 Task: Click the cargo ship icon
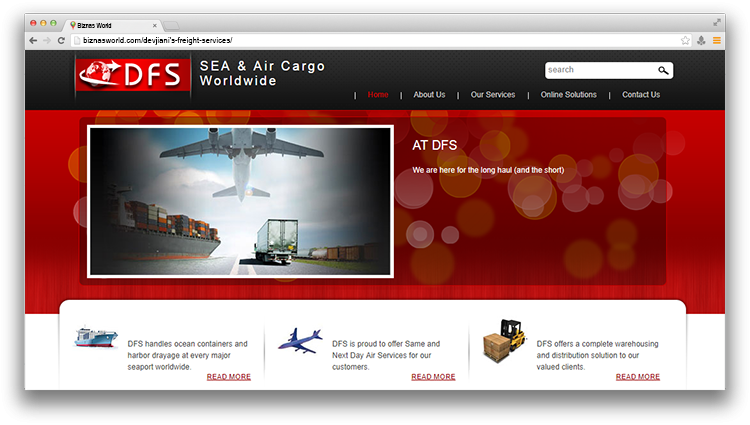pyautogui.click(x=96, y=338)
